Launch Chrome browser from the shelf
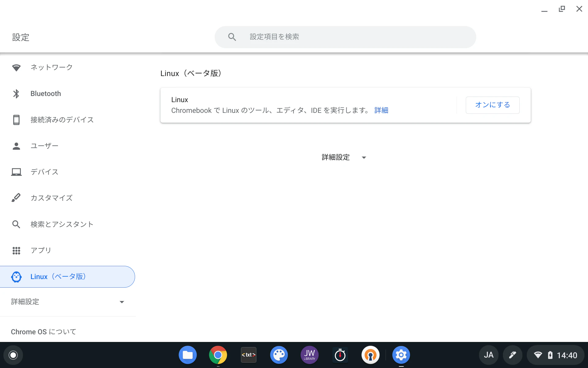Screen dimensions: 588x368 click(x=218, y=355)
